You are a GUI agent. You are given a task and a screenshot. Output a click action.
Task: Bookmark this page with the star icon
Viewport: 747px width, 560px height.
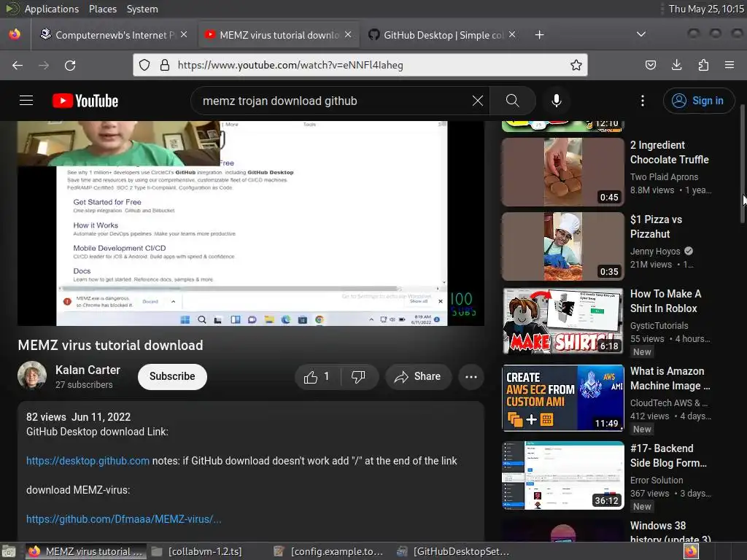[x=576, y=65]
